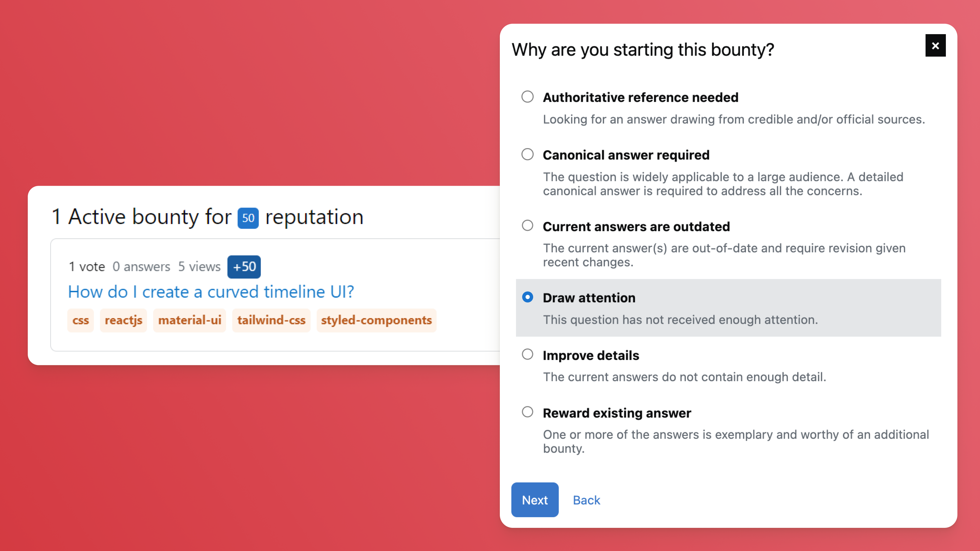
Task: Click the Draw attention label text
Action: coord(589,297)
